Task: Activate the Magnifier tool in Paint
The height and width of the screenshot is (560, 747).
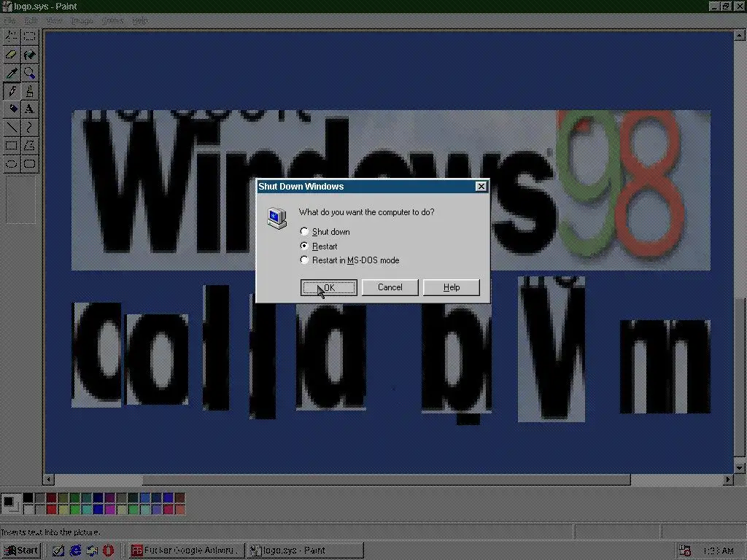Action: (x=29, y=72)
